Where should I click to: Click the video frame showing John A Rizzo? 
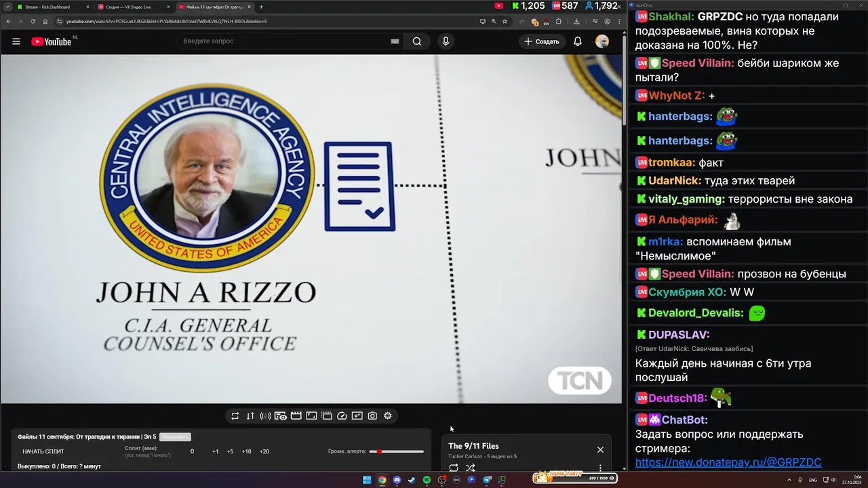311,229
